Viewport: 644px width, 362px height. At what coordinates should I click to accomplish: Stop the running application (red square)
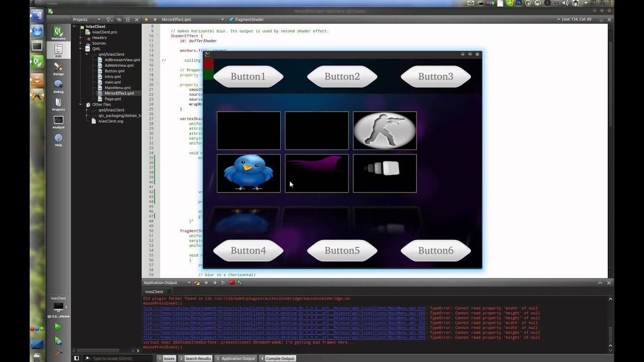(232, 283)
